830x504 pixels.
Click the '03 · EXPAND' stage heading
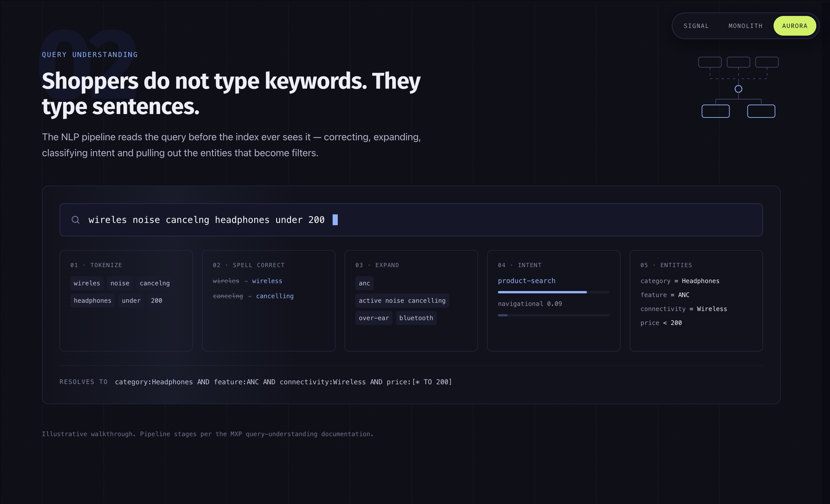[377, 265]
